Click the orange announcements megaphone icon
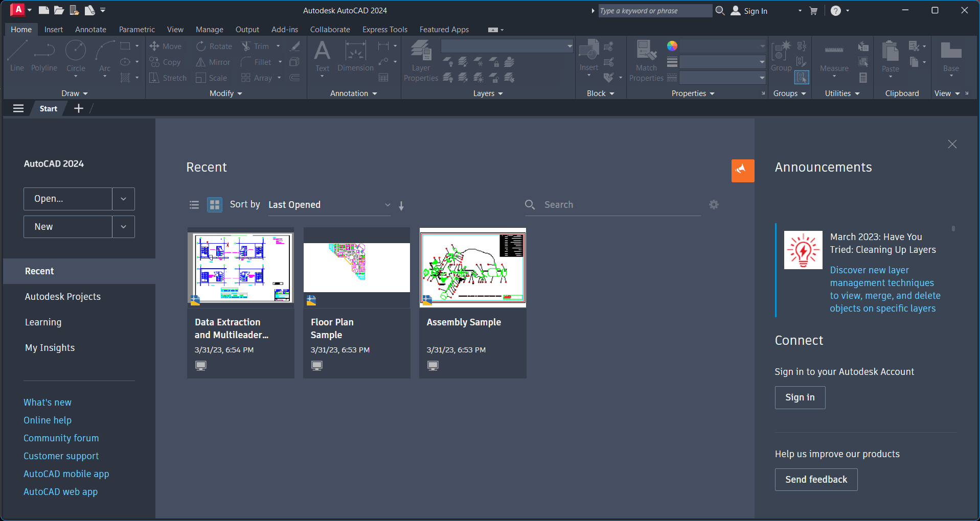Viewport: 980px width, 521px height. 743,171
